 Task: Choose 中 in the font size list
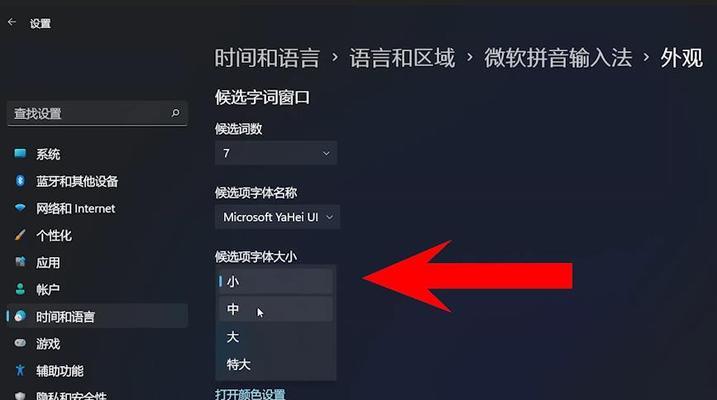point(276,309)
